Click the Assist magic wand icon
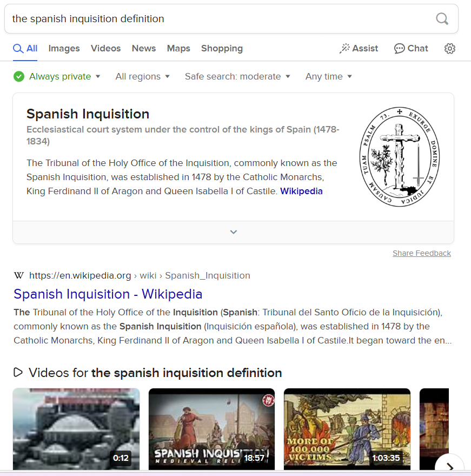 (x=344, y=49)
